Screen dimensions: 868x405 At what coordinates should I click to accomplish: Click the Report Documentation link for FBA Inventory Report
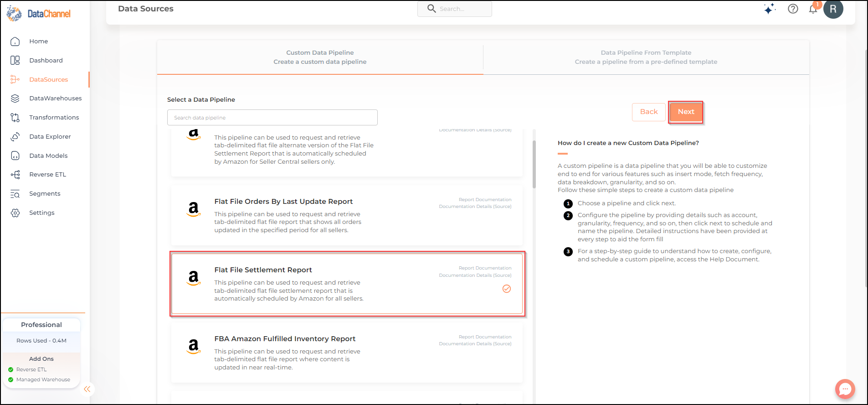point(485,337)
